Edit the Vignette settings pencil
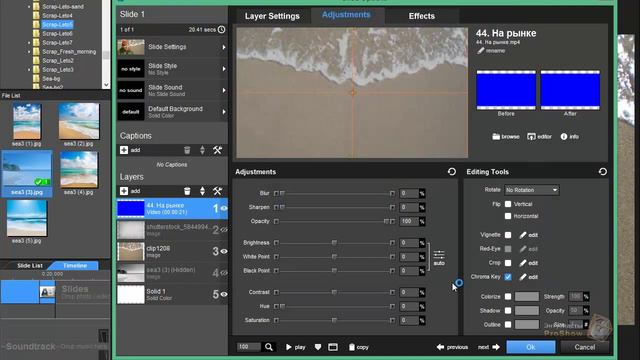640x360 pixels. (x=529, y=235)
